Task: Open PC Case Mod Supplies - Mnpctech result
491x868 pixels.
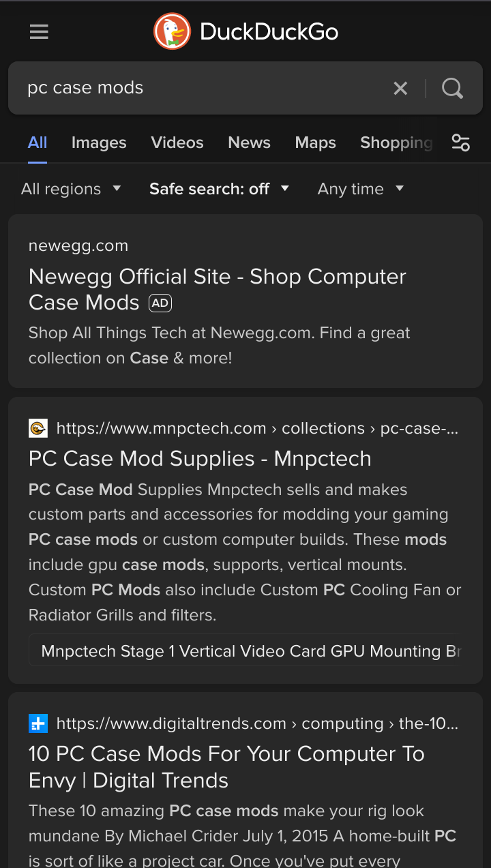Action: click(200, 459)
